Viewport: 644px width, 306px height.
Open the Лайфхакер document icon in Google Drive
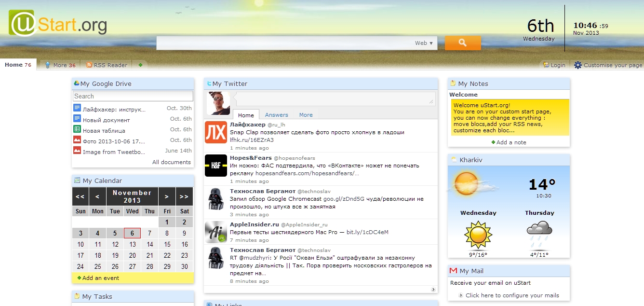click(x=77, y=108)
